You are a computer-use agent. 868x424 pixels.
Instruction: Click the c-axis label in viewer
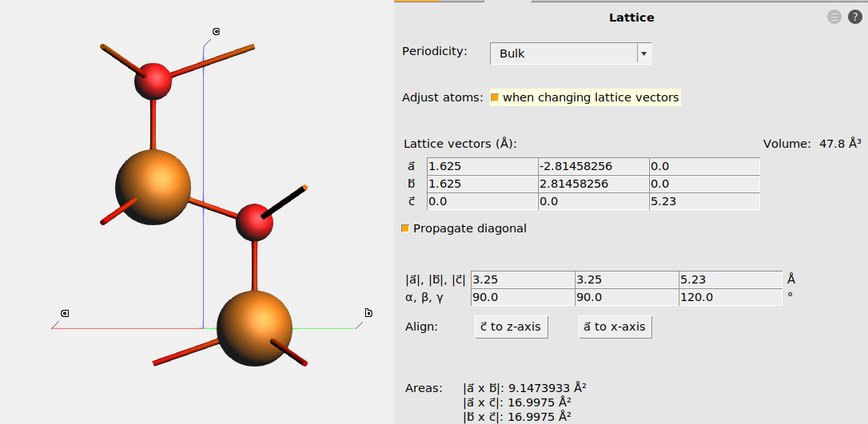[216, 32]
